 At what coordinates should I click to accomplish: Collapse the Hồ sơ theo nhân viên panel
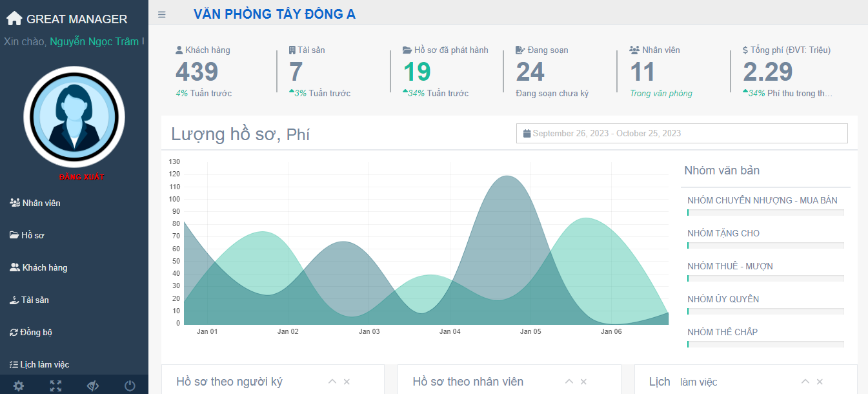(569, 382)
